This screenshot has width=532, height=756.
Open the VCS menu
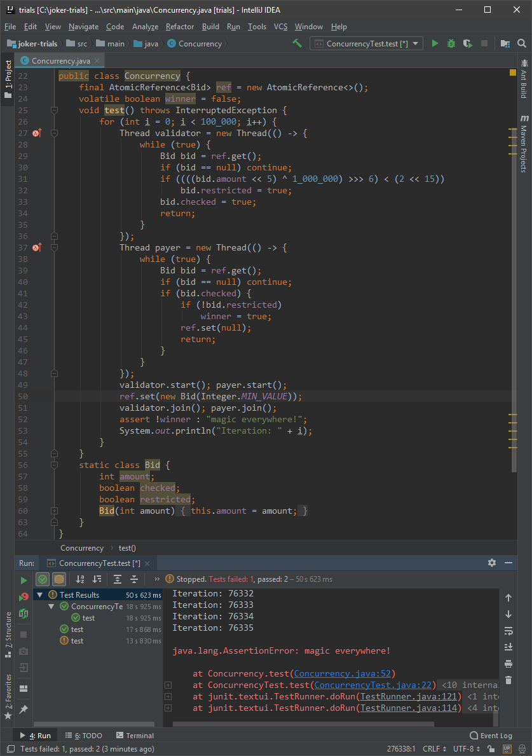coord(280,27)
